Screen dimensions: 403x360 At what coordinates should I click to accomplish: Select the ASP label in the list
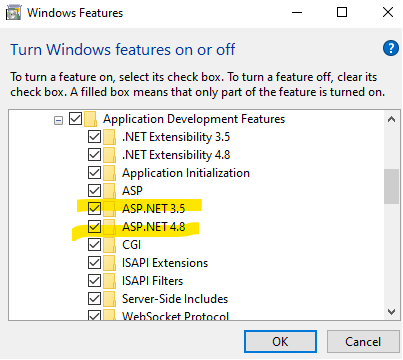(132, 191)
